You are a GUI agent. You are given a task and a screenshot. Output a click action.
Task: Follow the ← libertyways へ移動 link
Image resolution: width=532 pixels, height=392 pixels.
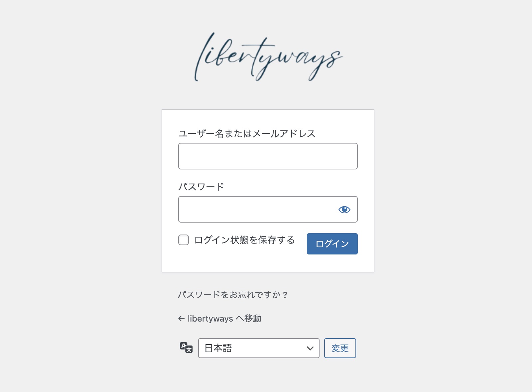[219, 319]
